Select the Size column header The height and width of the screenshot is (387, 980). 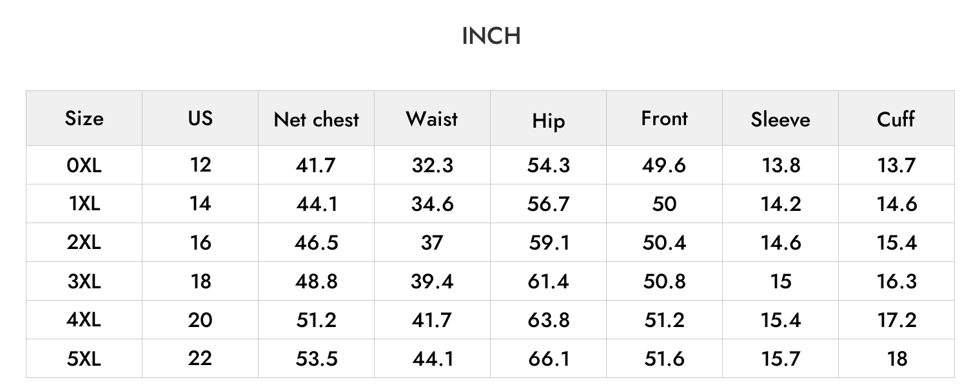[x=84, y=119]
